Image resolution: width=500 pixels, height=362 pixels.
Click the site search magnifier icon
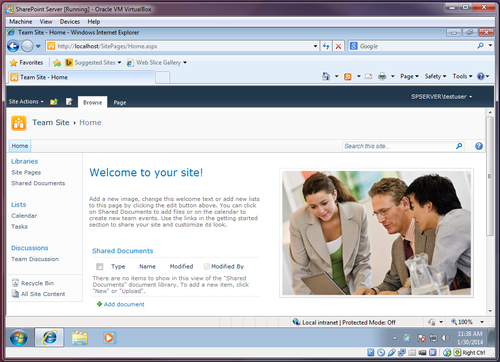coord(459,146)
